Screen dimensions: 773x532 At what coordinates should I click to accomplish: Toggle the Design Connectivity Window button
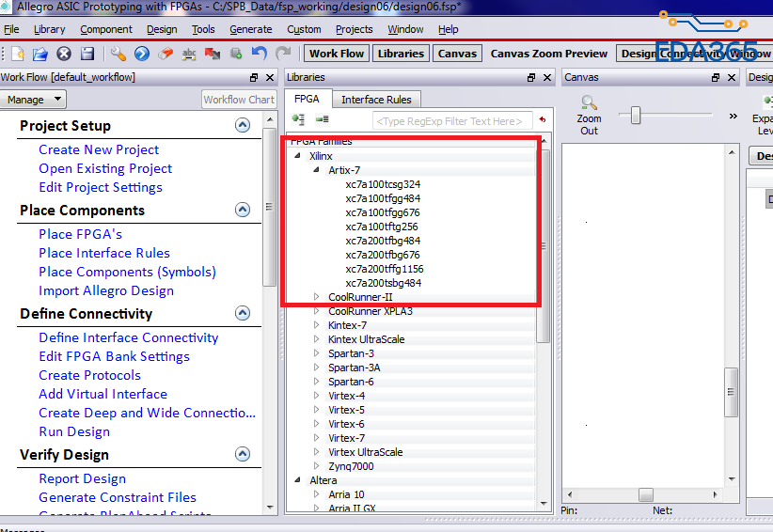coord(695,54)
